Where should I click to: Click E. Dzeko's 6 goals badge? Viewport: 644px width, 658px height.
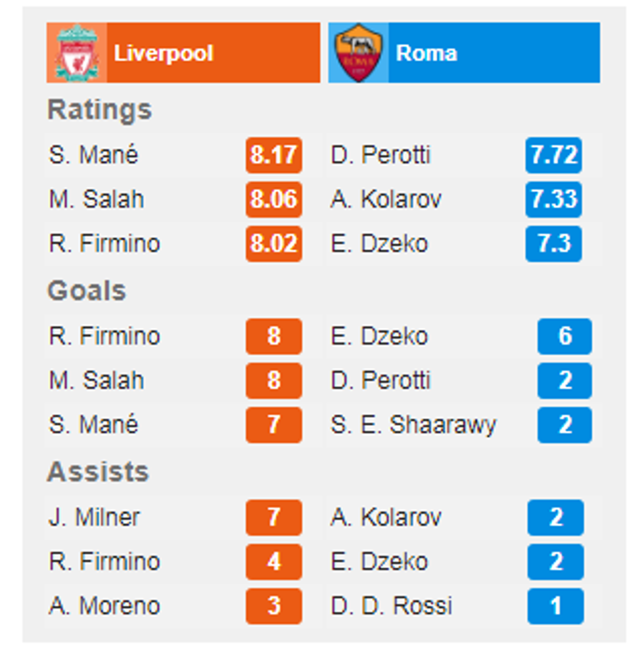tap(564, 336)
